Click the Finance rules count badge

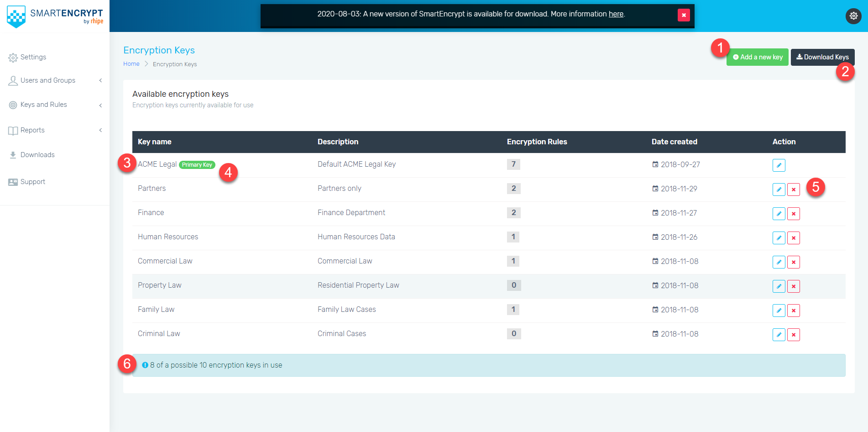[513, 213]
